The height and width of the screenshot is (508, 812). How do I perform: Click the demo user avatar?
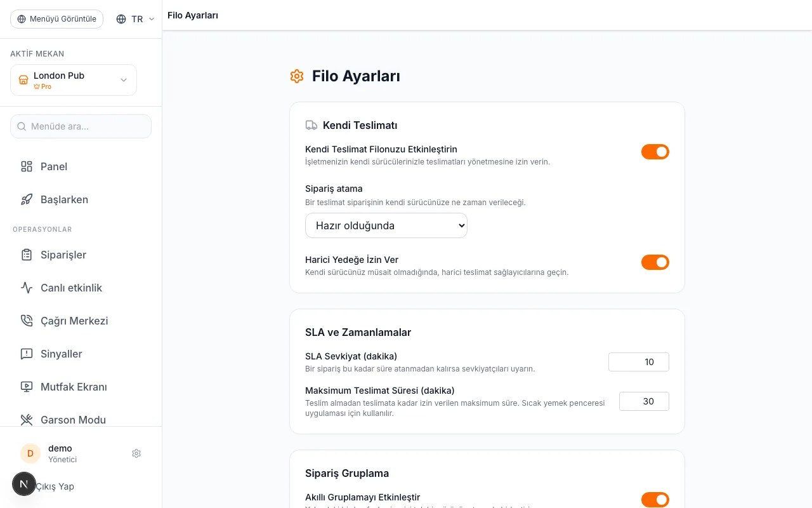coord(30,453)
